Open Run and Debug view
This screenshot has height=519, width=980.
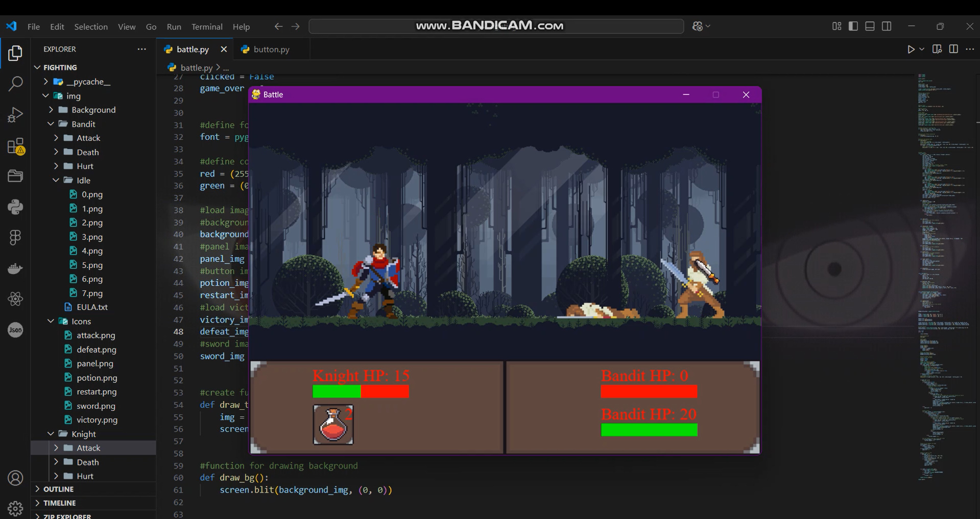(x=15, y=115)
